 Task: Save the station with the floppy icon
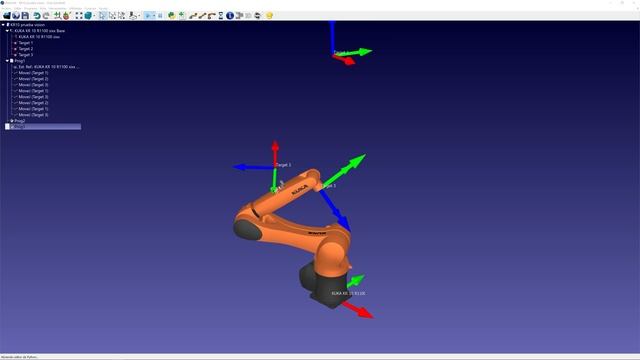tap(25, 16)
